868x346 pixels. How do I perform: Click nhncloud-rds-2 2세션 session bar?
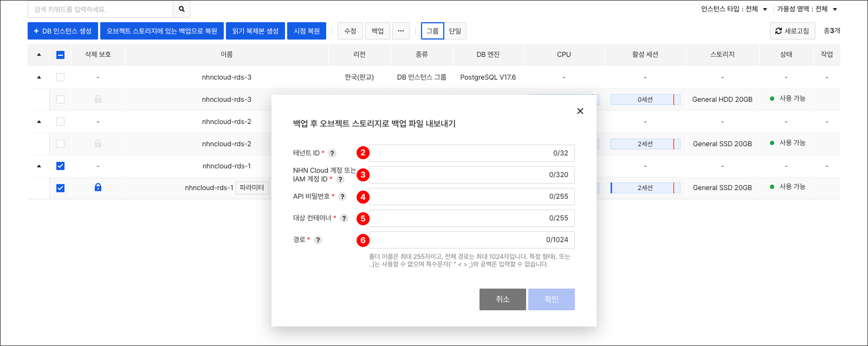click(645, 144)
